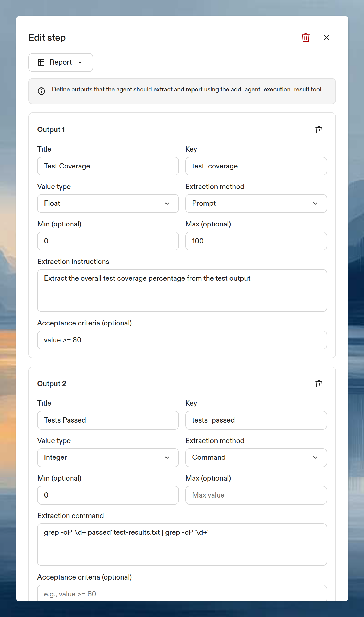Click the Extraction instructions text area
Viewport: 364px width, 617px height.
182,291
